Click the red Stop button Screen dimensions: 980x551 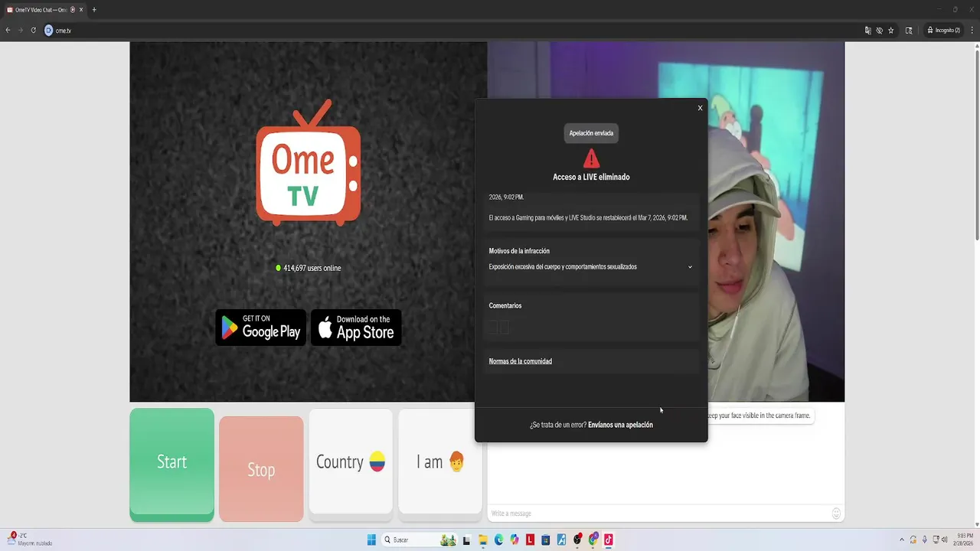coord(261,469)
